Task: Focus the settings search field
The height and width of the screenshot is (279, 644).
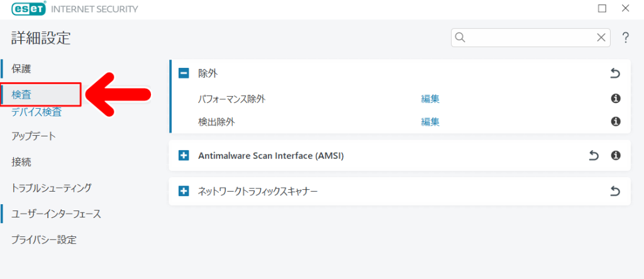Action: [x=531, y=38]
